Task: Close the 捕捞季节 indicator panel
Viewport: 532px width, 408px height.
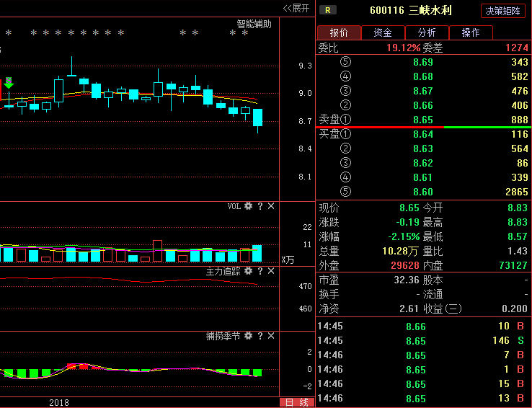Action: [x=271, y=336]
